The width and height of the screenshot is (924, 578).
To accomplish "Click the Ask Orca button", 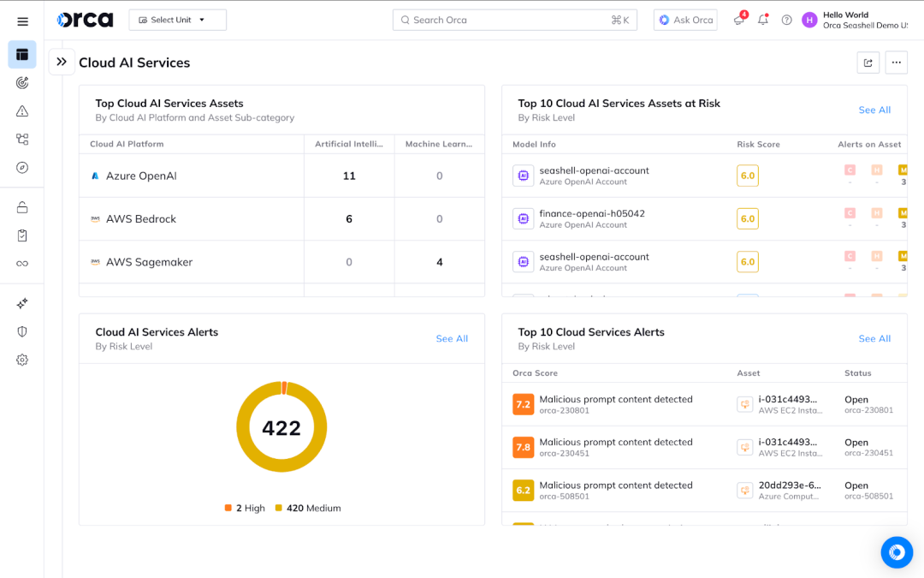I will coord(684,19).
